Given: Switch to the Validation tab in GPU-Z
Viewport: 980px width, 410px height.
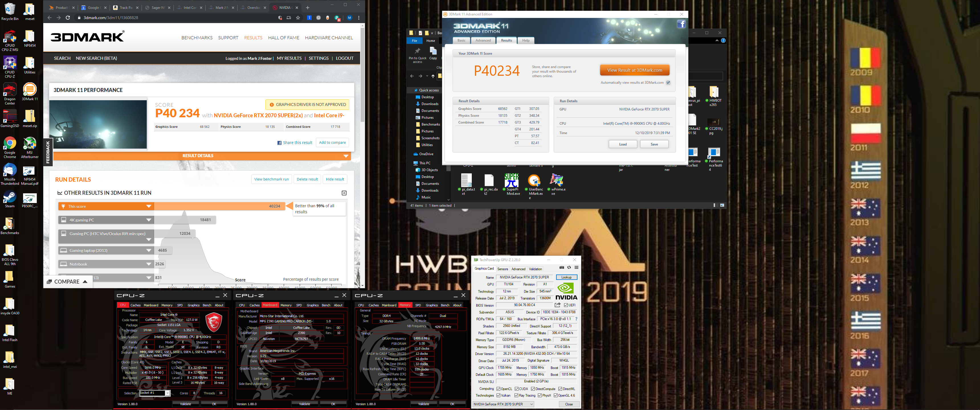Looking at the screenshot, I should click(535, 269).
